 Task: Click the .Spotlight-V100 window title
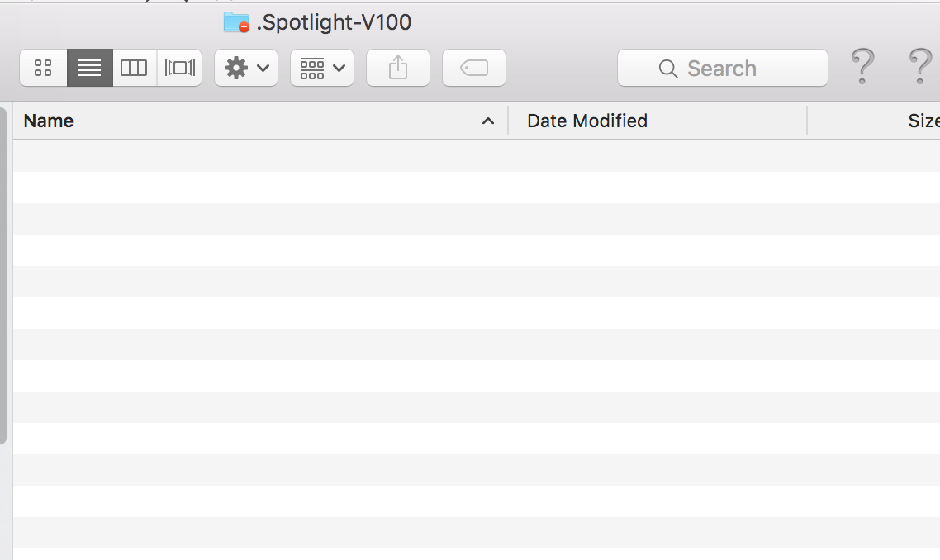pyautogui.click(x=334, y=22)
